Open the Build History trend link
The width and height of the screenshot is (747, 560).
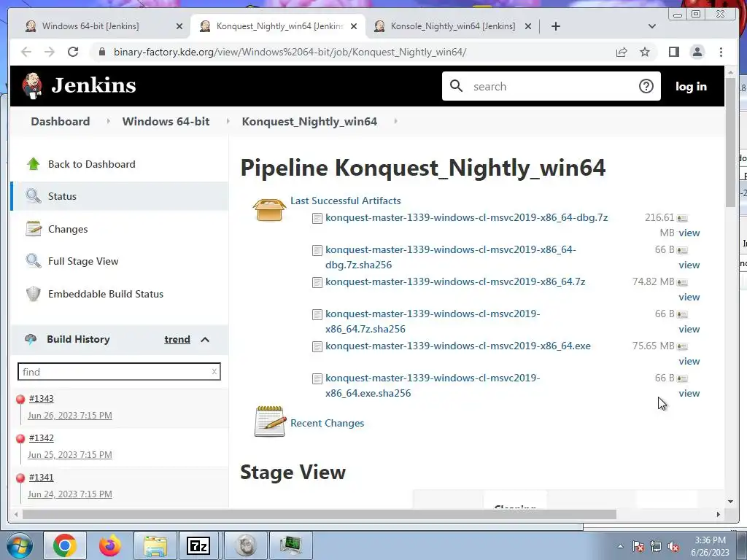point(177,339)
